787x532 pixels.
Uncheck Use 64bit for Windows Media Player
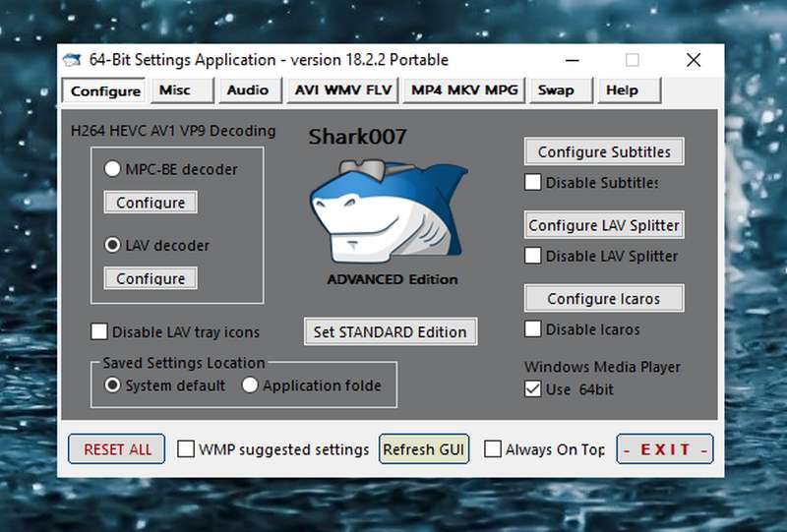pos(532,389)
